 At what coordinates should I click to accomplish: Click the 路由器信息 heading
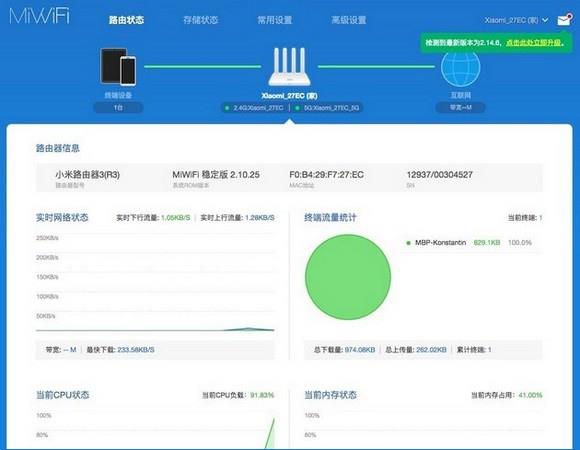pyautogui.click(x=58, y=148)
